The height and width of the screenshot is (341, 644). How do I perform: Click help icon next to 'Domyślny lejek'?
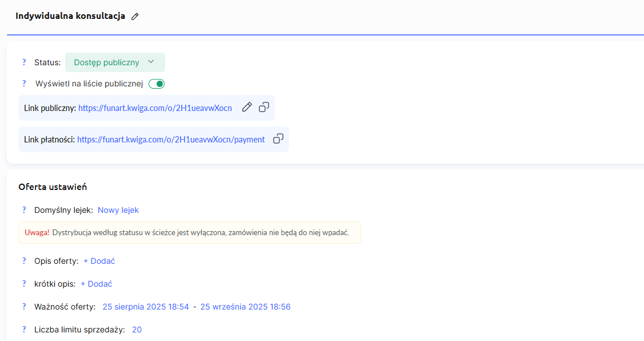click(24, 210)
